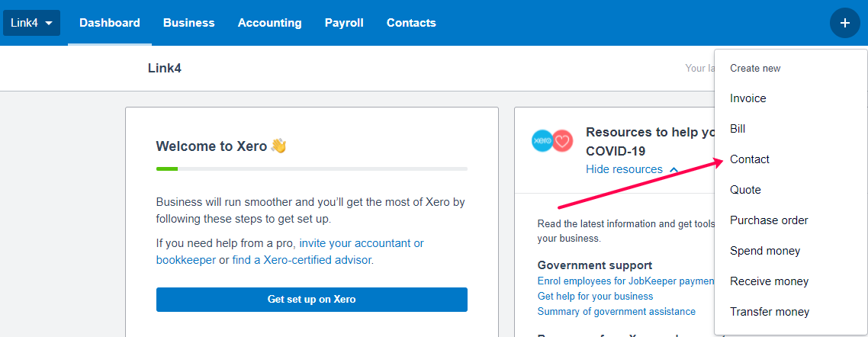
Task: Open the Business menu
Action: point(188,23)
